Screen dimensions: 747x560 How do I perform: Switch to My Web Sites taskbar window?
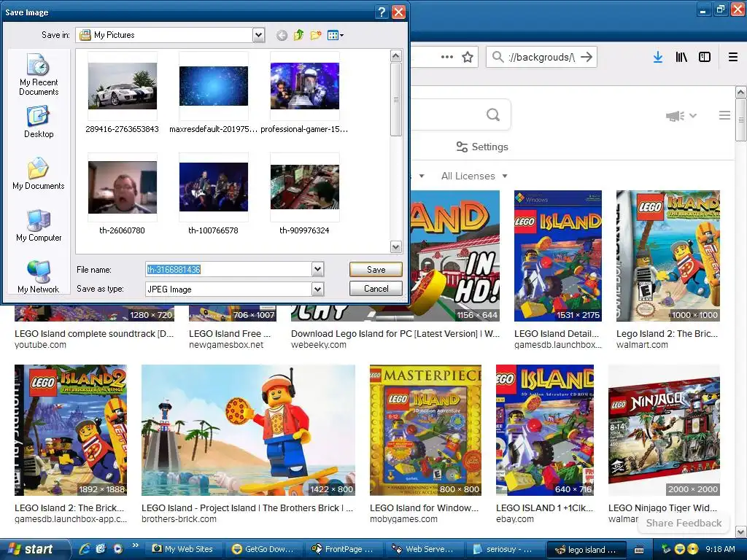[x=182, y=549]
